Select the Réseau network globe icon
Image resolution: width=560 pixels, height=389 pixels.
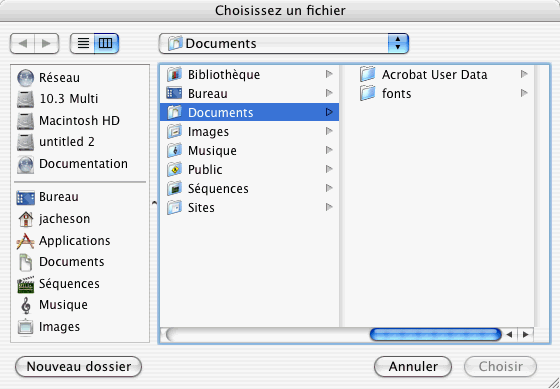26,78
